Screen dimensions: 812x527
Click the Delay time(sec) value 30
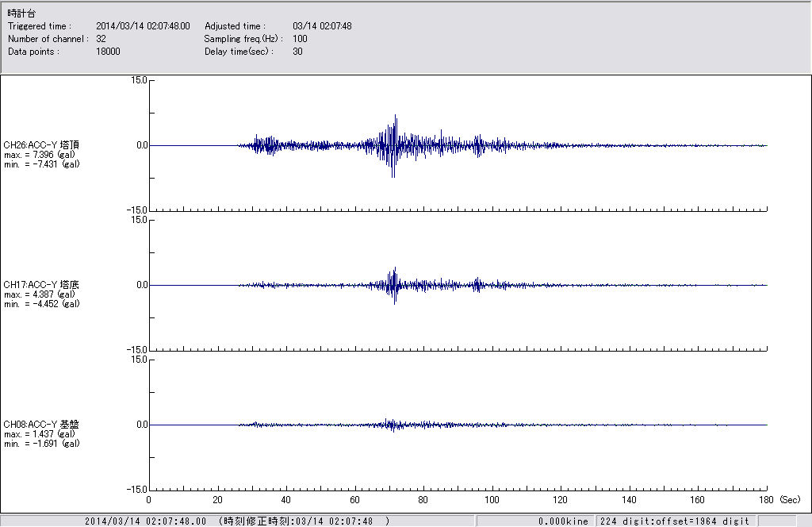[297, 52]
